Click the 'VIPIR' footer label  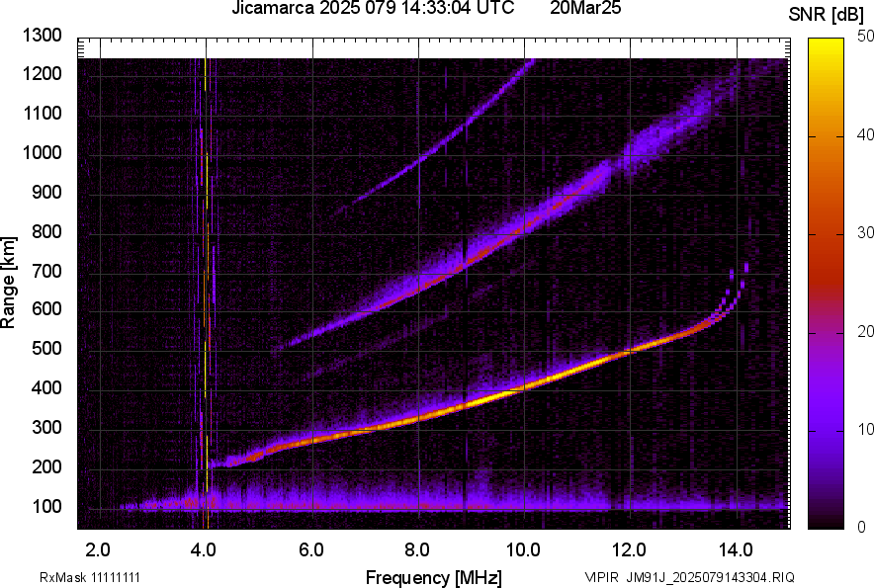602,577
